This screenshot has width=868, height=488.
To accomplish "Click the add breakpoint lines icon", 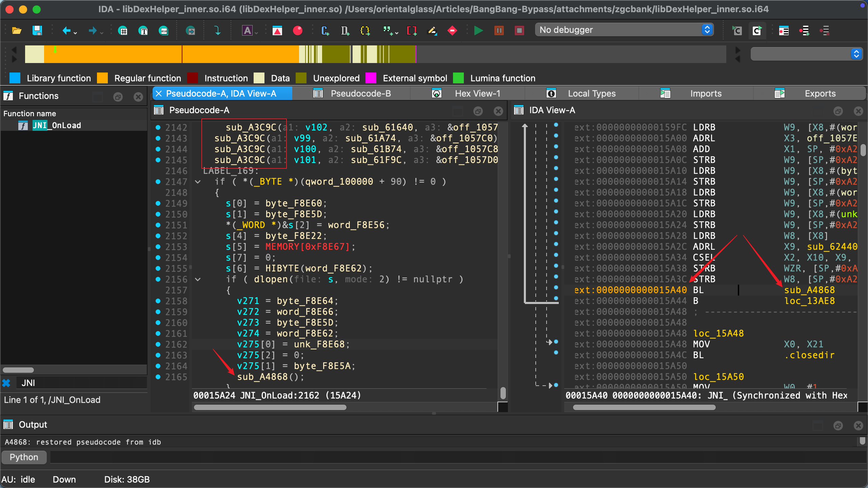I will click(804, 31).
